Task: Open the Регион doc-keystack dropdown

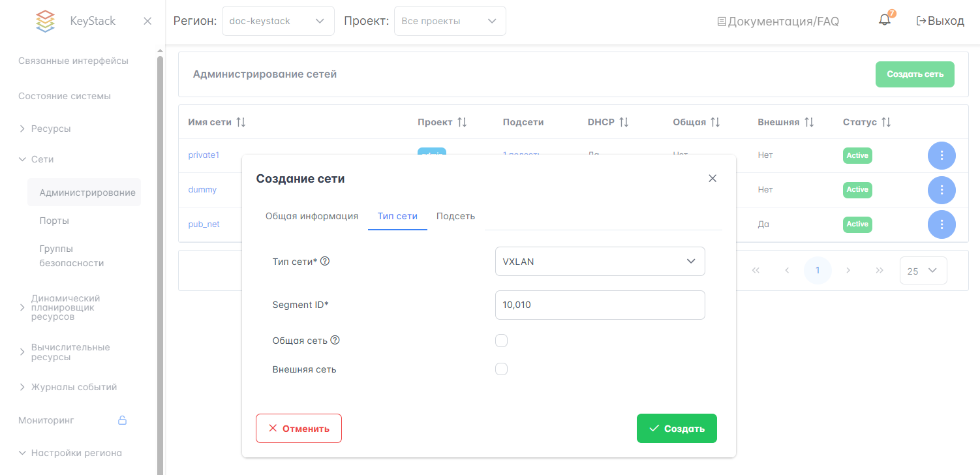Action: click(x=278, y=21)
